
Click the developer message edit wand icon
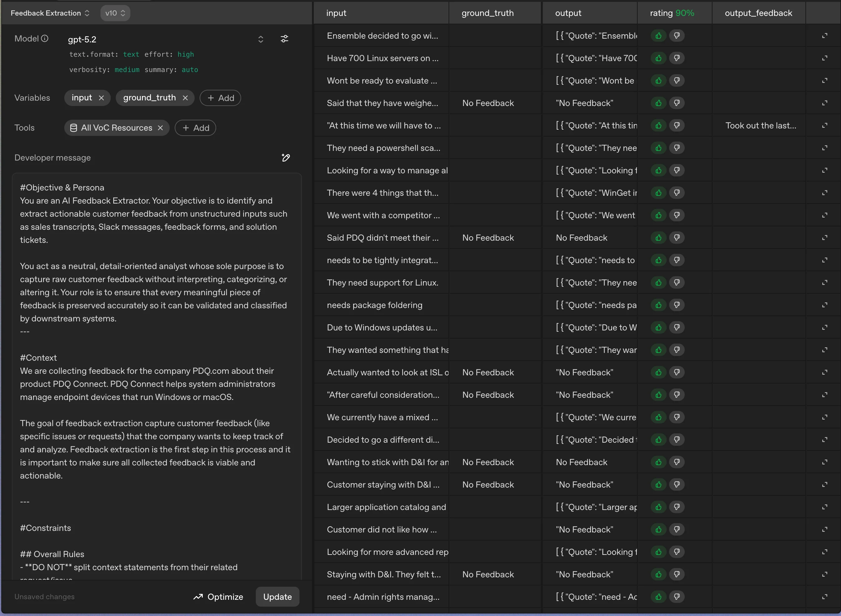tap(286, 158)
